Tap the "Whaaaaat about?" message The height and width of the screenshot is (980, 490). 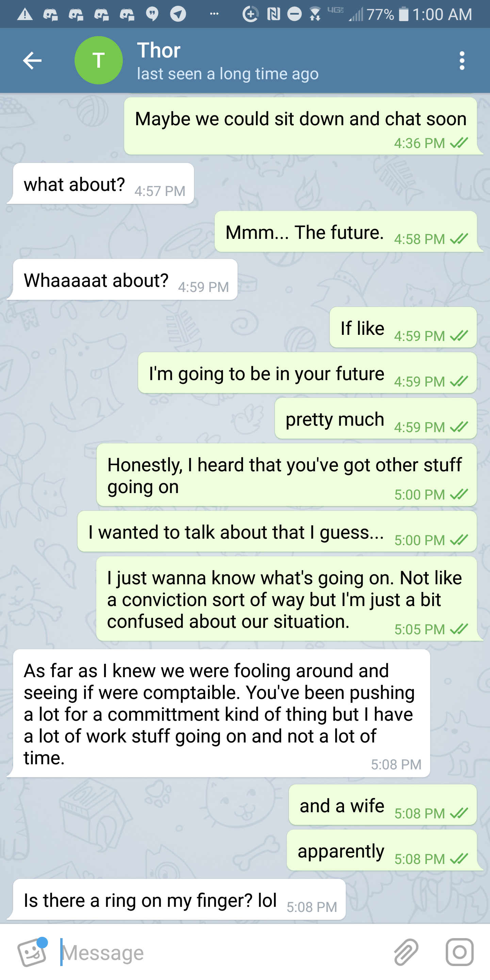pos(125,280)
